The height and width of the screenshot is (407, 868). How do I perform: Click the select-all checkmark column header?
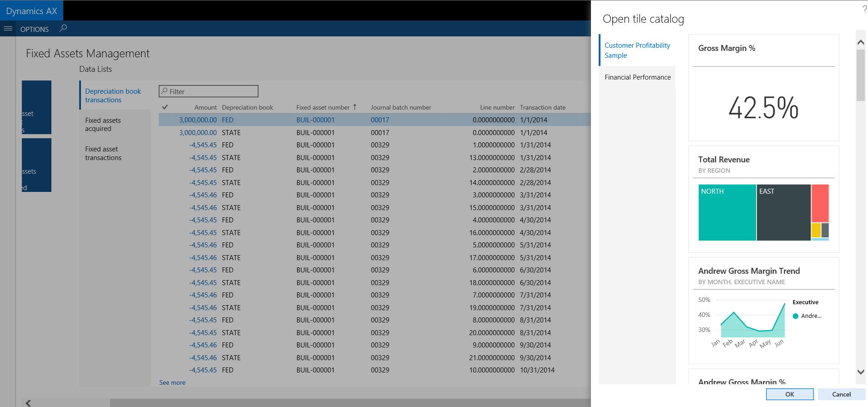click(165, 107)
